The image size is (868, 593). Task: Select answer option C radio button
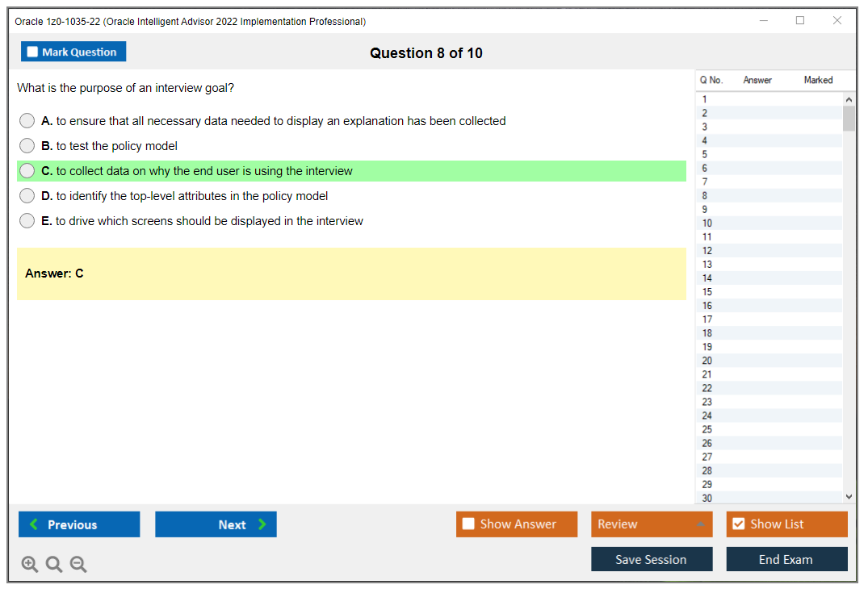click(27, 171)
